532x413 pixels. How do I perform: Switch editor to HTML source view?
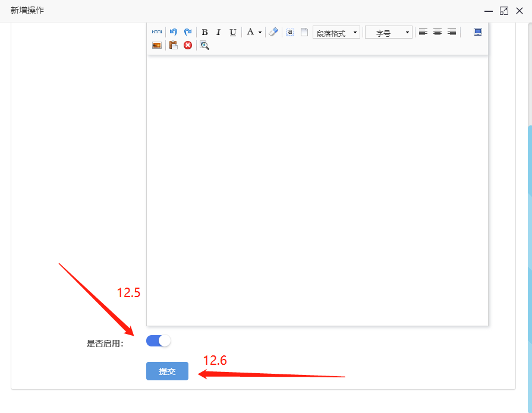point(157,32)
